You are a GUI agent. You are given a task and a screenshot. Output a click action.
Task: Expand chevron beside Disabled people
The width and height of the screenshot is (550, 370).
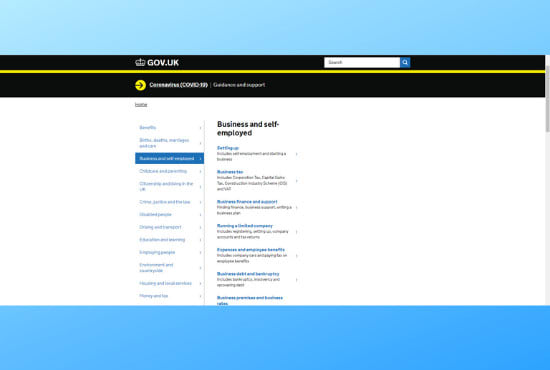(201, 215)
